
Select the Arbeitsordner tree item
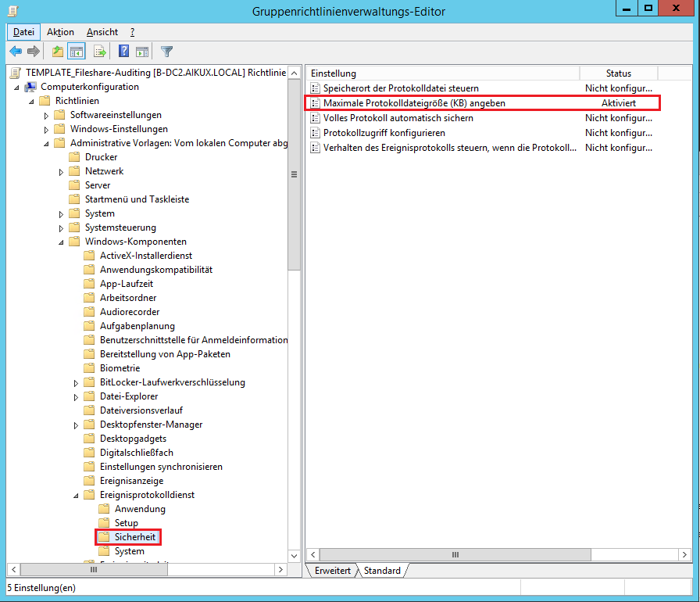pos(128,298)
